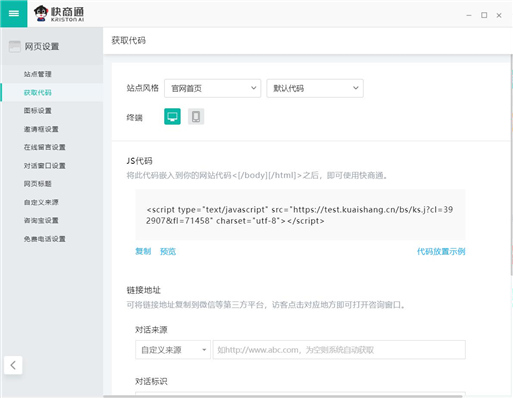Click the 网页设置 section window icon
This screenshot has height=398, width=513.
click(15, 46)
